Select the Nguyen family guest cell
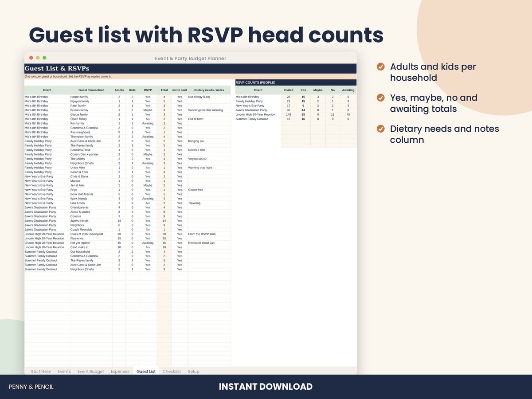The image size is (532, 399). (91, 101)
